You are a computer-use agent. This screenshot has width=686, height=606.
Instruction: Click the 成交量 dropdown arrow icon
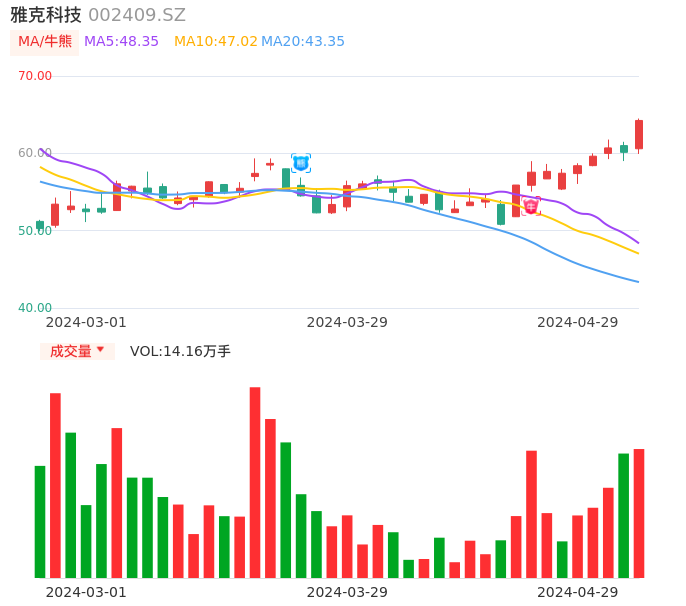coord(100,350)
